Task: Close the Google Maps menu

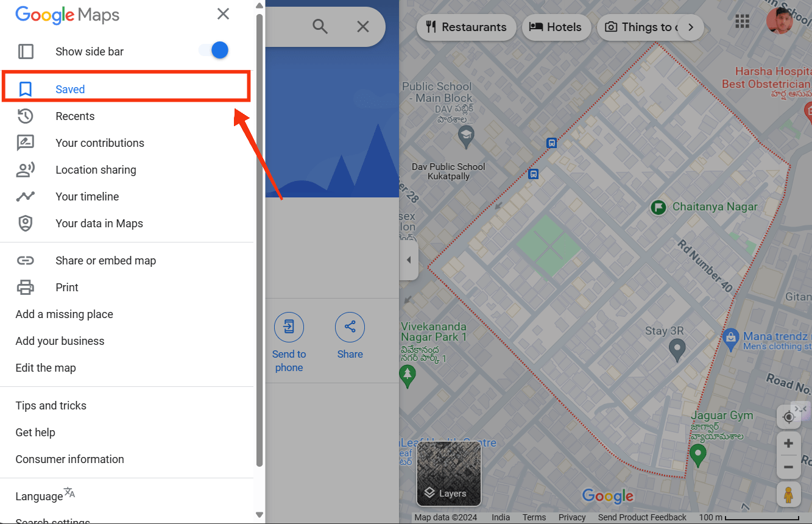Action: pos(224,14)
